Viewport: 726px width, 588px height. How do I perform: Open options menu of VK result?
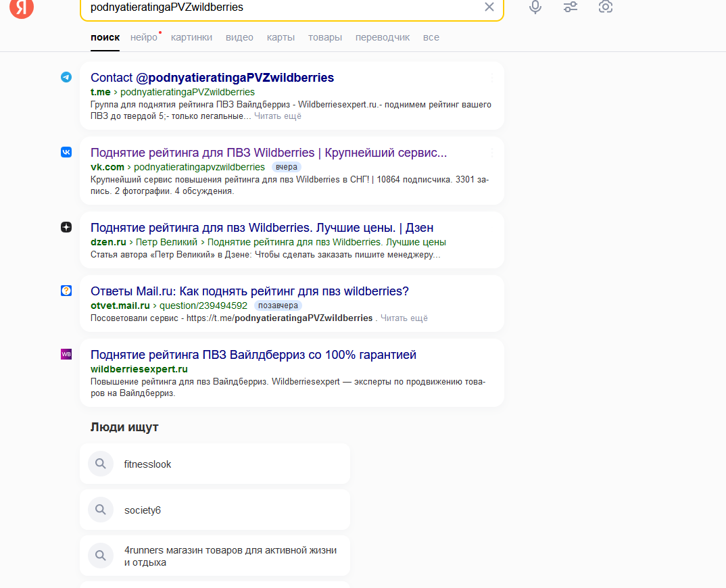pos(491,152)
